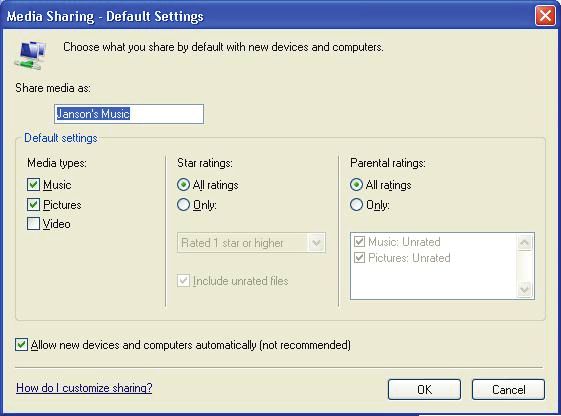Image resolution: width=561 pixels, height=416 pixels.
Task: Close the Media Sharing dialog
Action: [545, 16]
